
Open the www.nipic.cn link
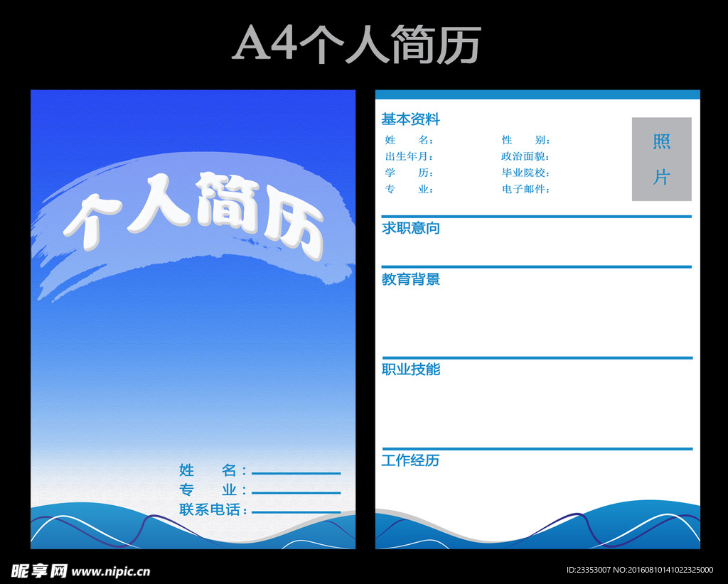tap(111, 571)
